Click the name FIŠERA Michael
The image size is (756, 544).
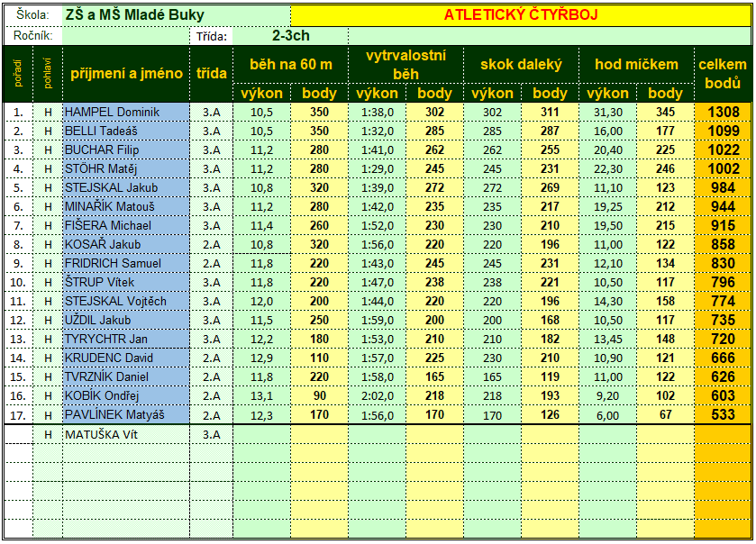[108, 225]
